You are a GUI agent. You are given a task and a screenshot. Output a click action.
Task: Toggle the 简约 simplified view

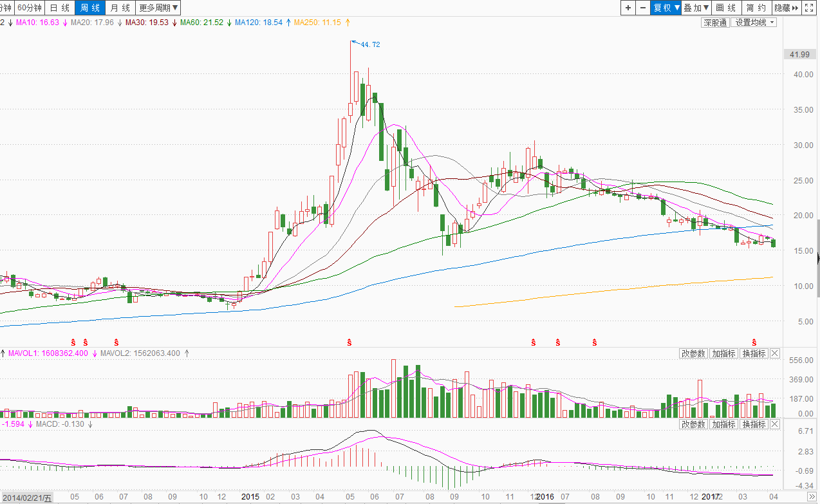coord(756,8)
